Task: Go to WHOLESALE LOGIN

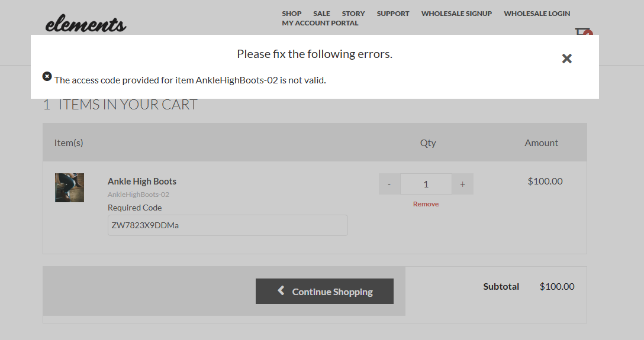Action: tap(537, 14)
